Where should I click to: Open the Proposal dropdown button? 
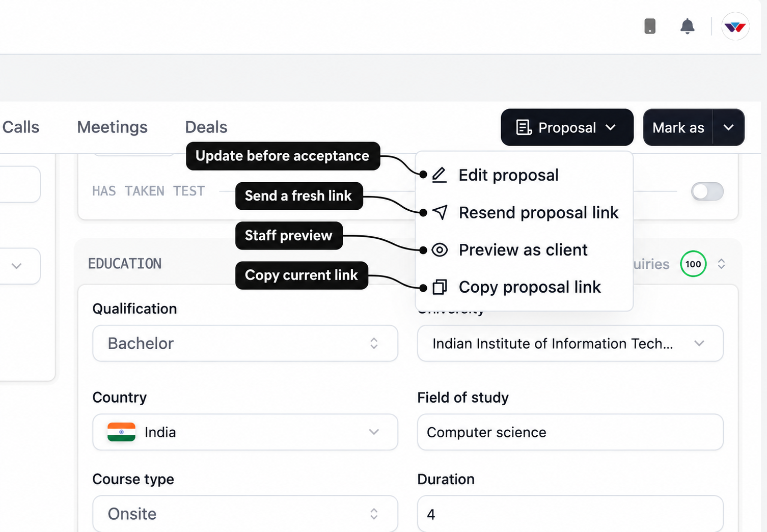[567, 127]
